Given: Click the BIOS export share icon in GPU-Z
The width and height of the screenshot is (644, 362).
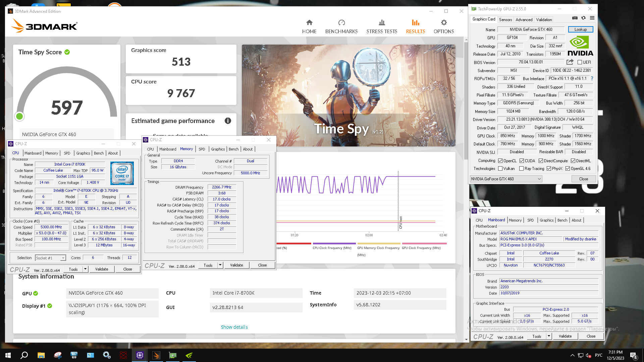Looking at the screenshot, I should point(570,62).
